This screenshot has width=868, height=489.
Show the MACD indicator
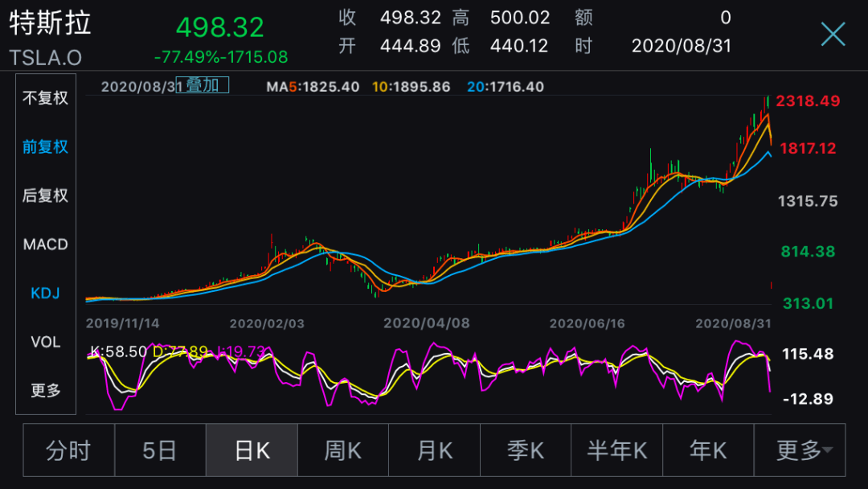point(46,244)
